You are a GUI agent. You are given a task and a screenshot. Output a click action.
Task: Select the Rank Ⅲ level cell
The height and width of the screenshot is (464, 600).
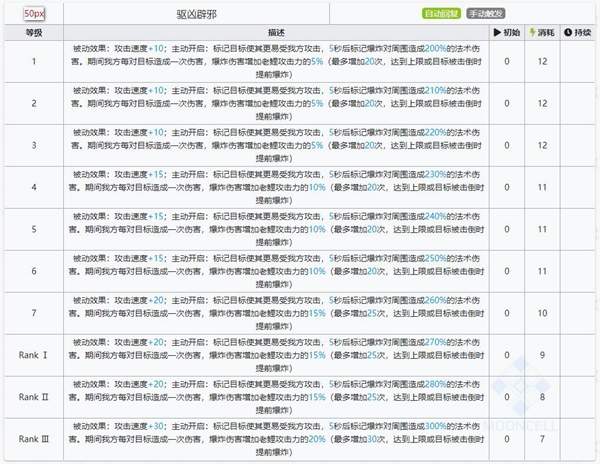point(34,439)
